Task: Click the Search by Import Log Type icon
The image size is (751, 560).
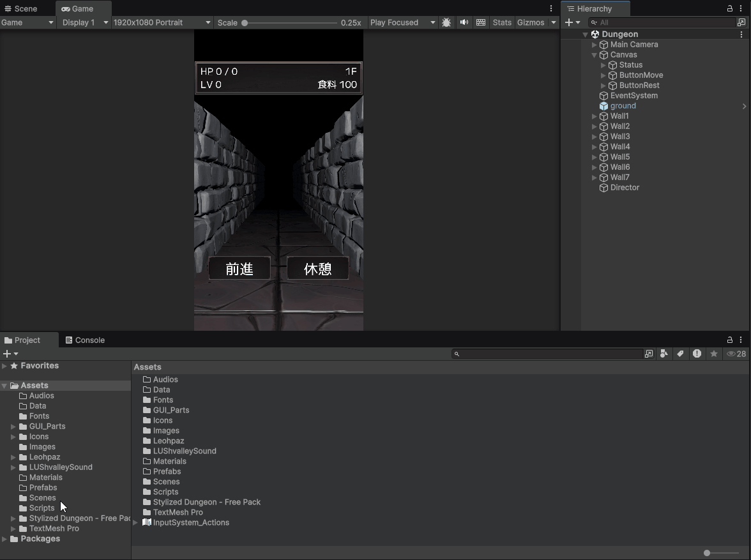Action: 697,354
